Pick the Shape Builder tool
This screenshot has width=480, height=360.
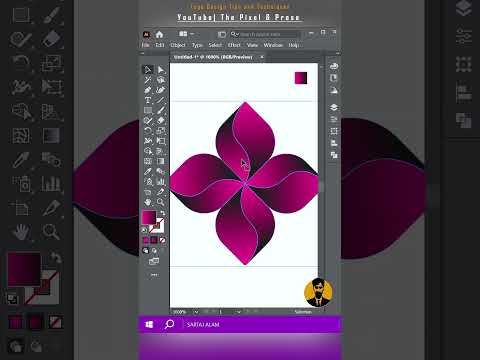coord(148,151)
